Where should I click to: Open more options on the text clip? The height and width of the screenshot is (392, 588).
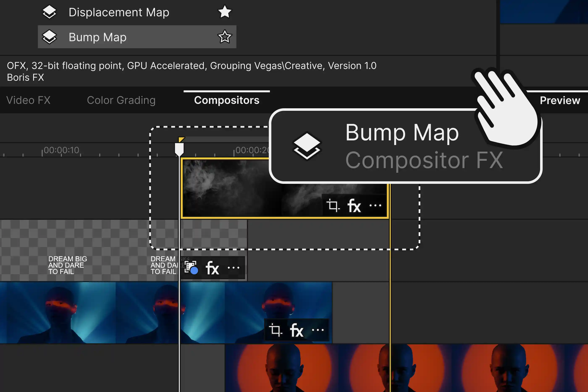(x=234, y=268)
